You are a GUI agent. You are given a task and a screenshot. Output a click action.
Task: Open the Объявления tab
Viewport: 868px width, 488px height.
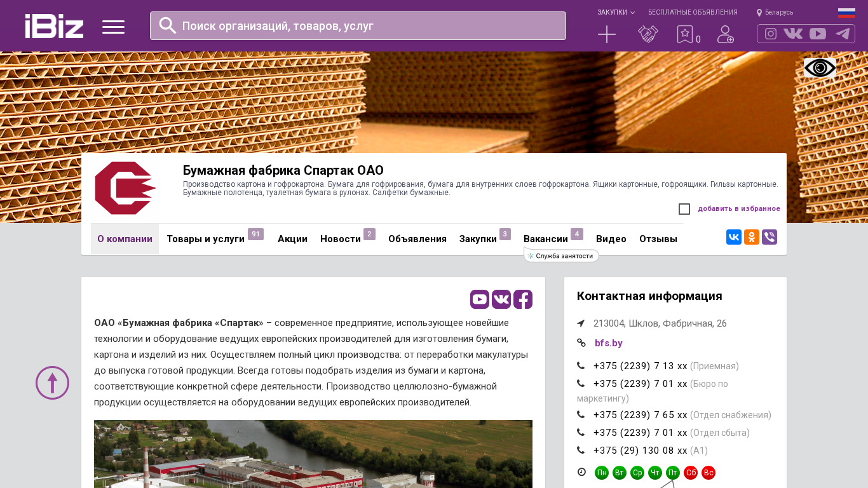click(x=417, y=239)
